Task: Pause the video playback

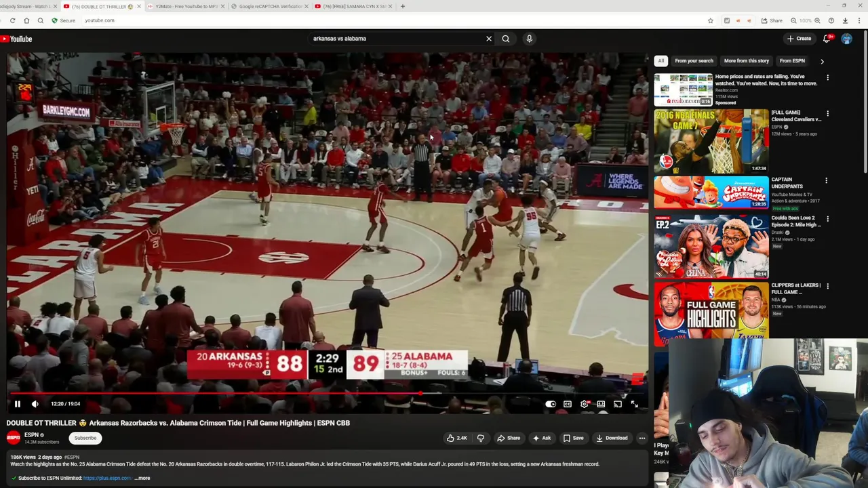Action: (18, 404)
